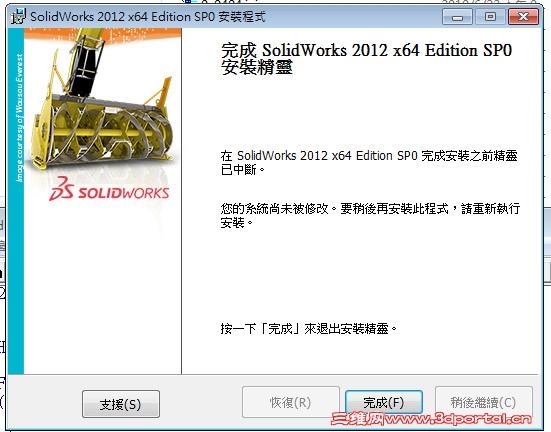Click the window title text 安裝程式
551x432 pixels.
click(242, 17)
